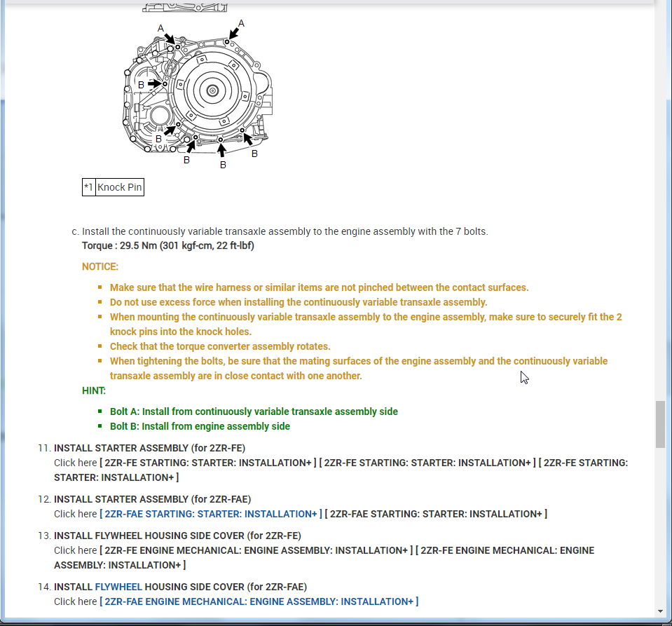672x626 pixels.
Task: Open 2ZR-FAE ENGINE MECHANICAL: ENGINE ASSEMBLY: INSTALLATION+ link
Action: click(x=259, y=601)
